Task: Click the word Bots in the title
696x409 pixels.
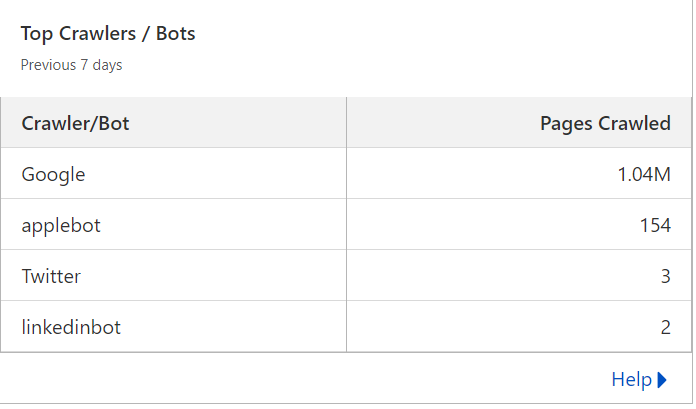Action: pos(175,34)
